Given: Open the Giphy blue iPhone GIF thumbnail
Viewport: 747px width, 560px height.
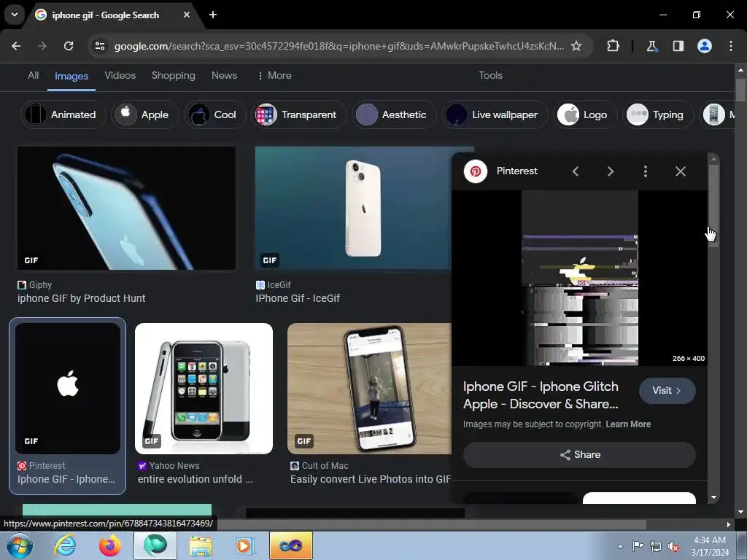Looking at the screenshot, I should [126, 208].
